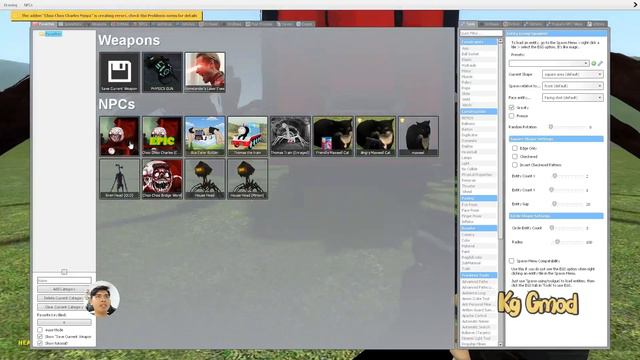The width and height of the screenshot is (640, 360).
Task: Collapse the Construction tool category header
Action: click(479, 111)
